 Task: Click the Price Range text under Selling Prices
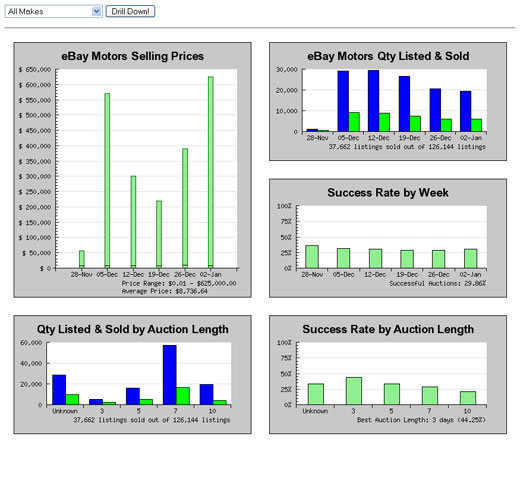pos(179,283)
